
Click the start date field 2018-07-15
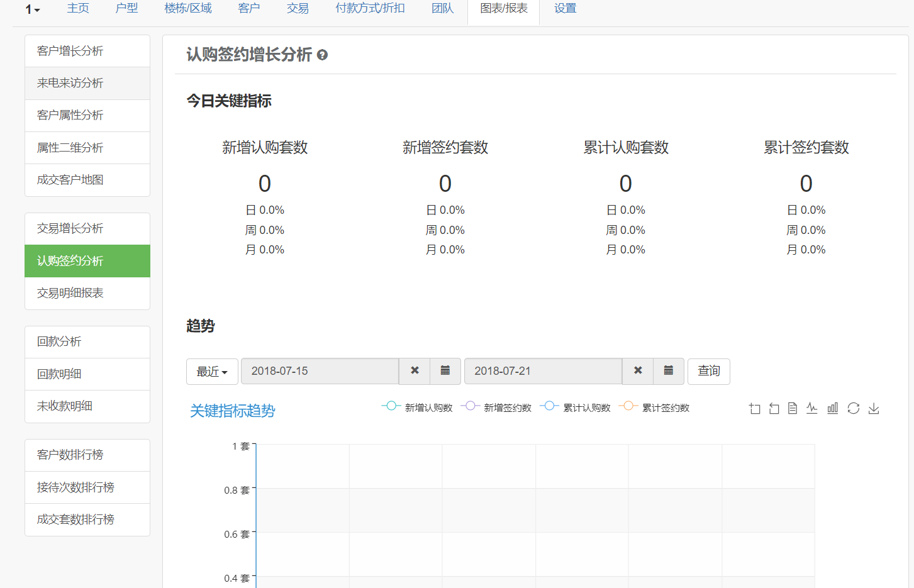tap(320, 371)
